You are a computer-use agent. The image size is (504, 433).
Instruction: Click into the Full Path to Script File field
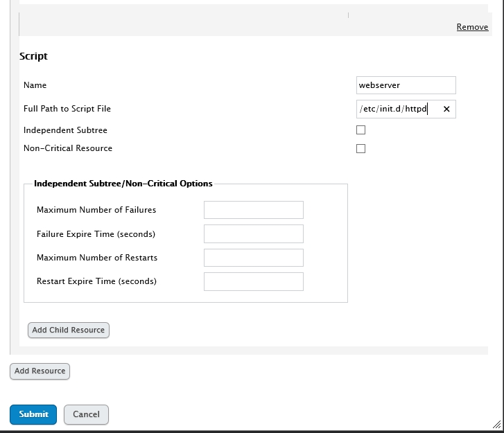click(x=397, y=109)
